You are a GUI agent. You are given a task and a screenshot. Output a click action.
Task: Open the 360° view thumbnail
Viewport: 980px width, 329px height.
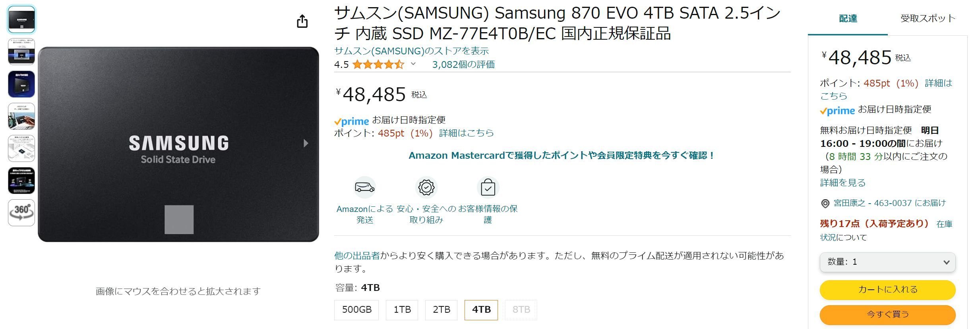(x=21, y=212)
